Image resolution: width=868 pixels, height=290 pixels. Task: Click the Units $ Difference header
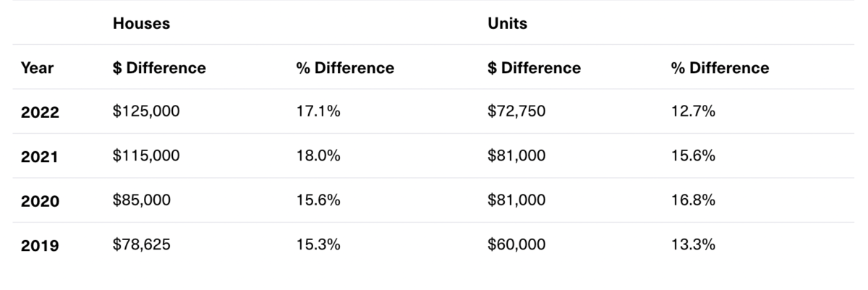click(534, 69)
